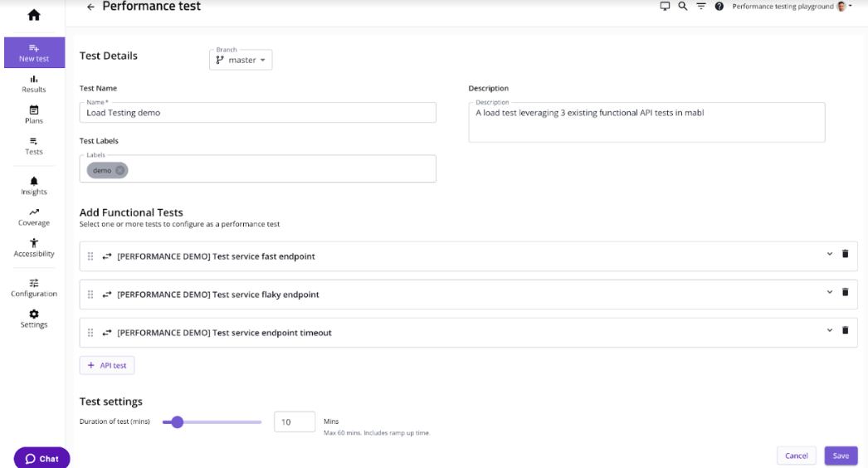Click the + API test button
This screenshot has height=468, width=868.
[x=107, y=366]
